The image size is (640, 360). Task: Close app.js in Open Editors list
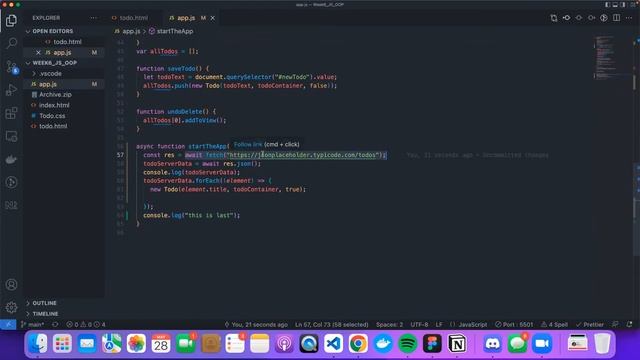[38, 52]
